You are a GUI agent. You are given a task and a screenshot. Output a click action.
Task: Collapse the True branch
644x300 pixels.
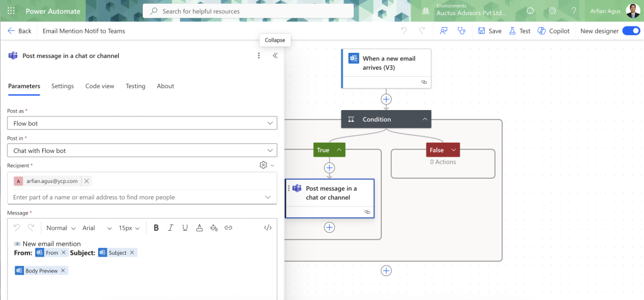tap(339, 150)
